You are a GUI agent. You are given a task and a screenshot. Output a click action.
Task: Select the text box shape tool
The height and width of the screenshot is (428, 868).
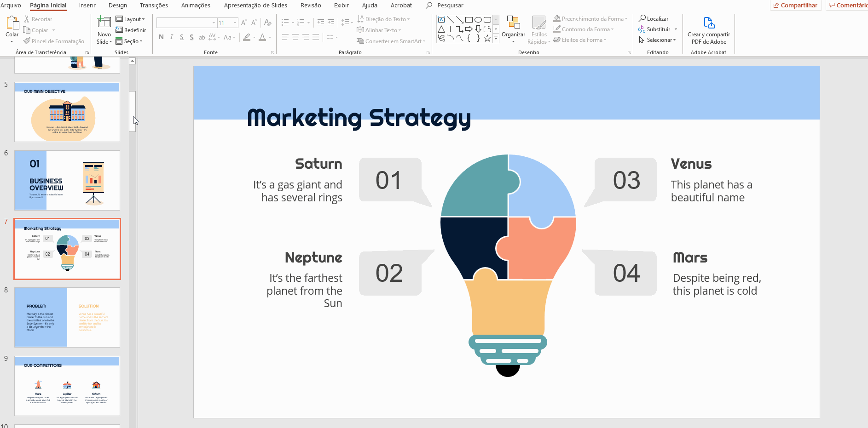tap(441, 20)
